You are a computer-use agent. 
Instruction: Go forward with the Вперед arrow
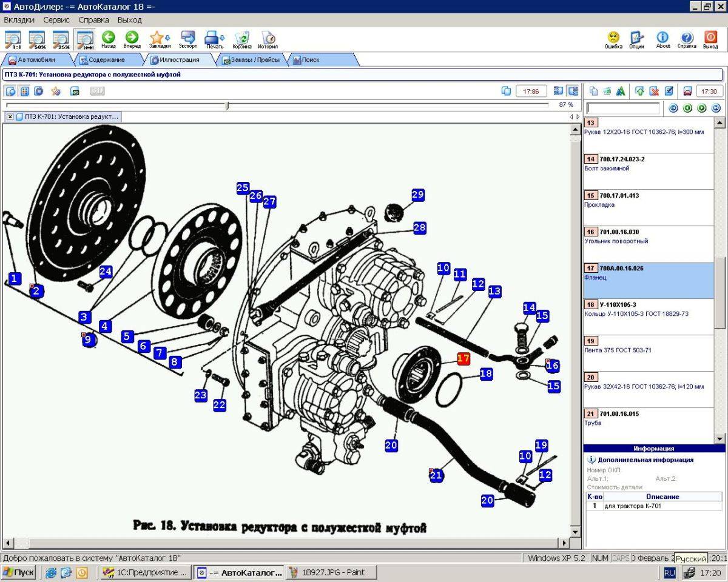click(x=132, y=39)
